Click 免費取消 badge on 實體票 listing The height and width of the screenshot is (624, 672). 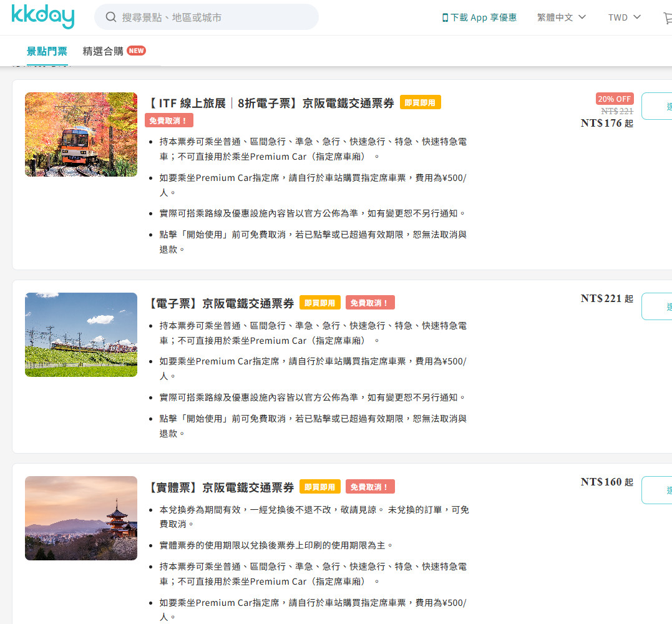[x=370, y=487]
